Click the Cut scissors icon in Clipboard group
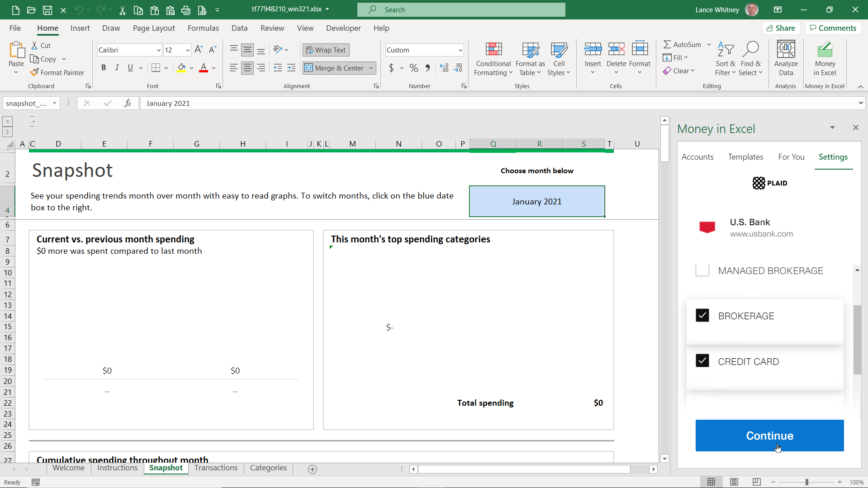Image resolution: width=868 pixels, height=488 pixels. click(34, 45)
